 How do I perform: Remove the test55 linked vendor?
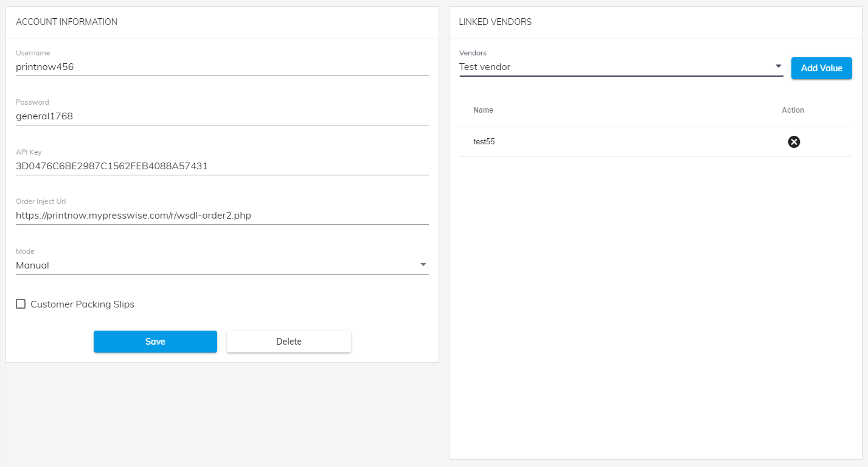794,142
